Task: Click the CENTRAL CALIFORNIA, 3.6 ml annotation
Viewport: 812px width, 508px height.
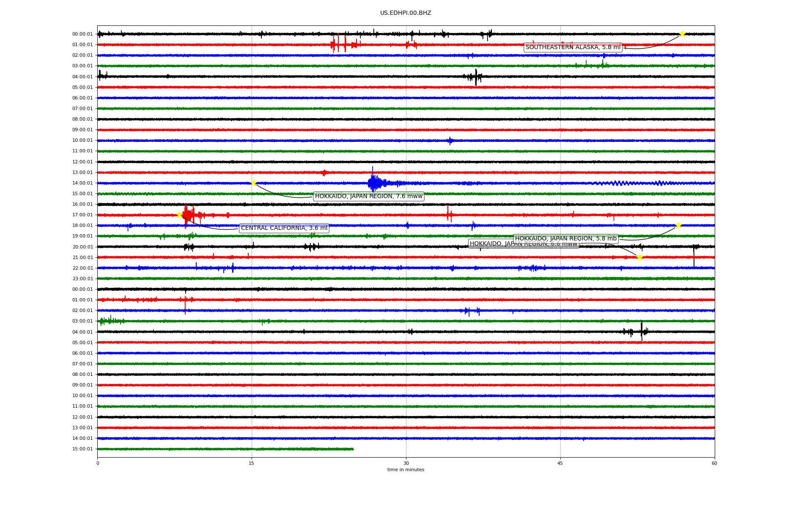Action: pos(284,228)
